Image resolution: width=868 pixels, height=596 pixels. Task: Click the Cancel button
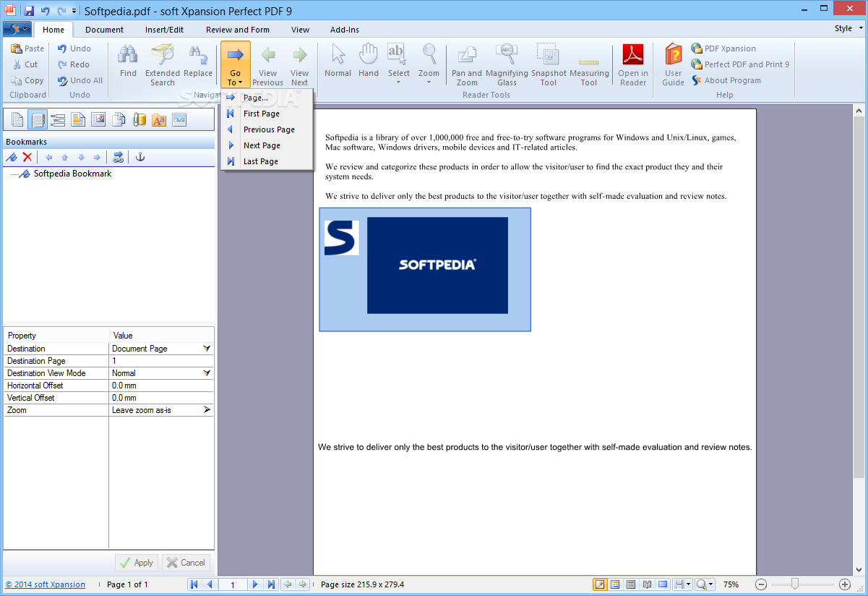[186, 563]
